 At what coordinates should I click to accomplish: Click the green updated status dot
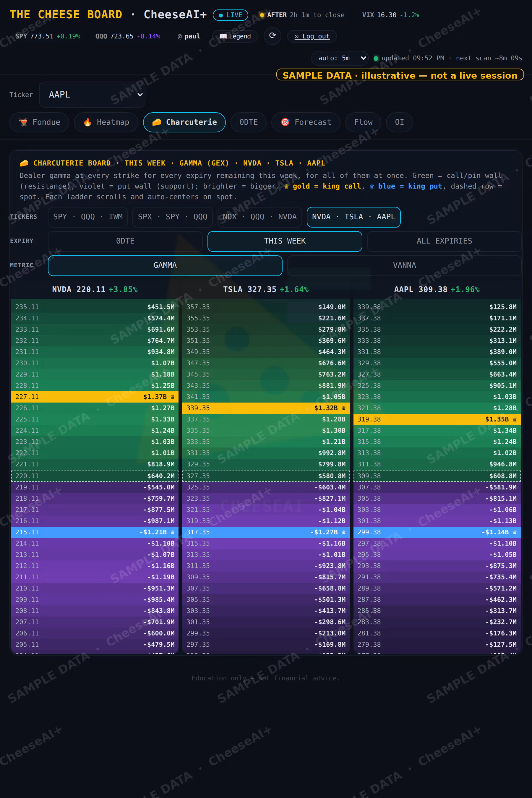pyautogui.click(x=376, y=58)
